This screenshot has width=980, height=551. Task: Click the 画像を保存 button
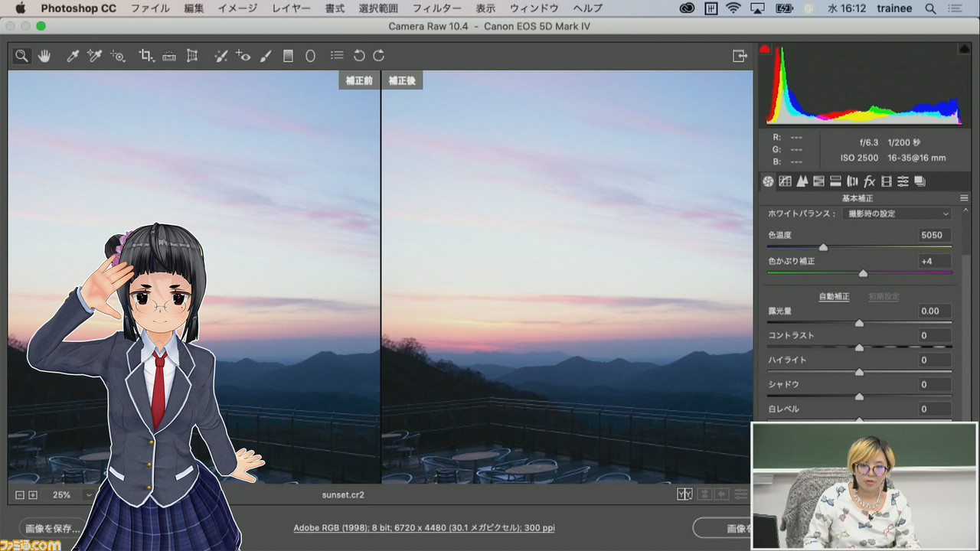tap(52, 528)
